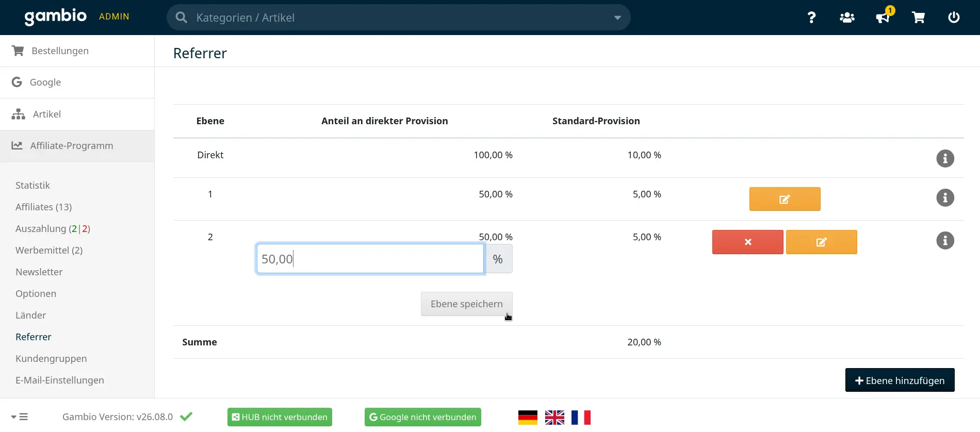Open Affiliates (13) submenu item

(x=44, y=207)
